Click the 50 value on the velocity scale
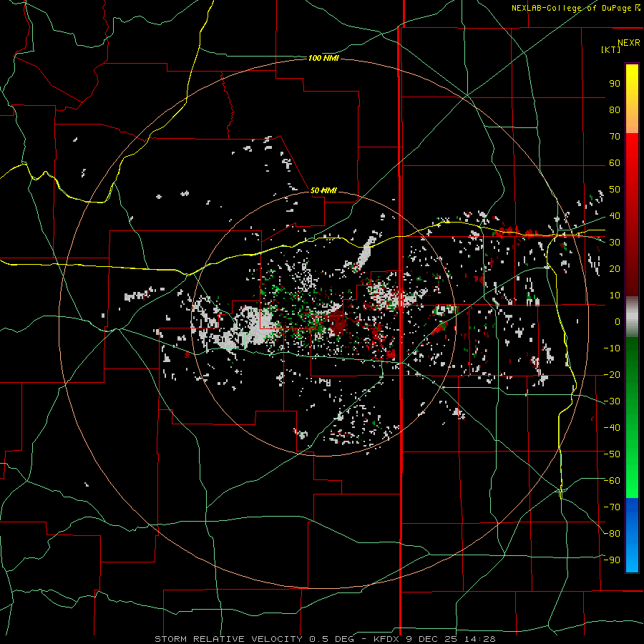Screen dimensions: 644x644 (x=615, y=190)
